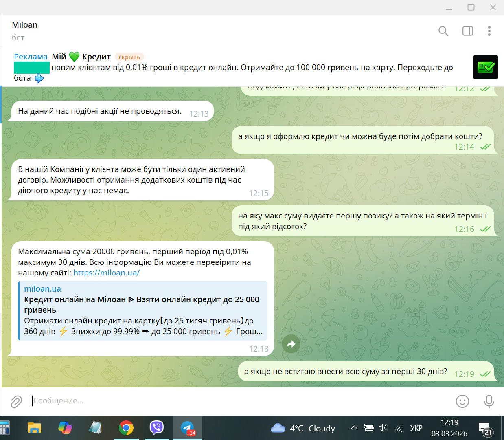
Task: Launch Copilot from the taskbar
Action: [65, 428]
